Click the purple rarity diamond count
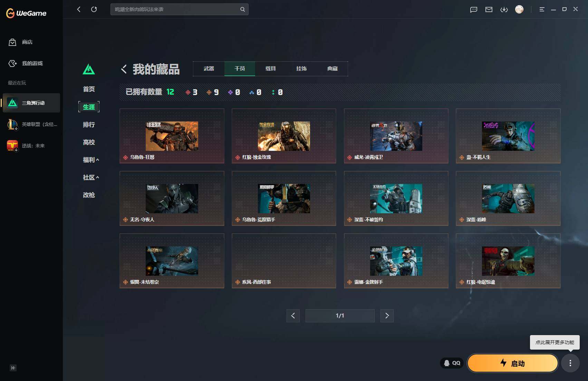 234,92
